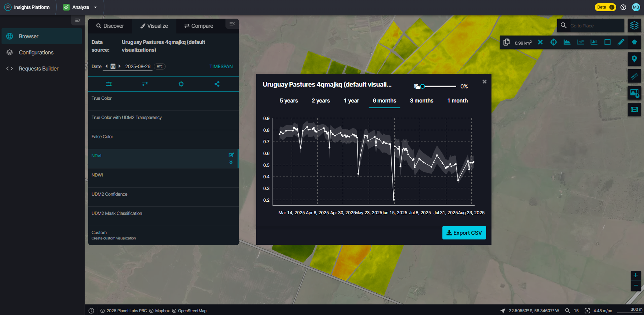Click the Beta badge button
This screenshot has height=315, width=644.
605,7
